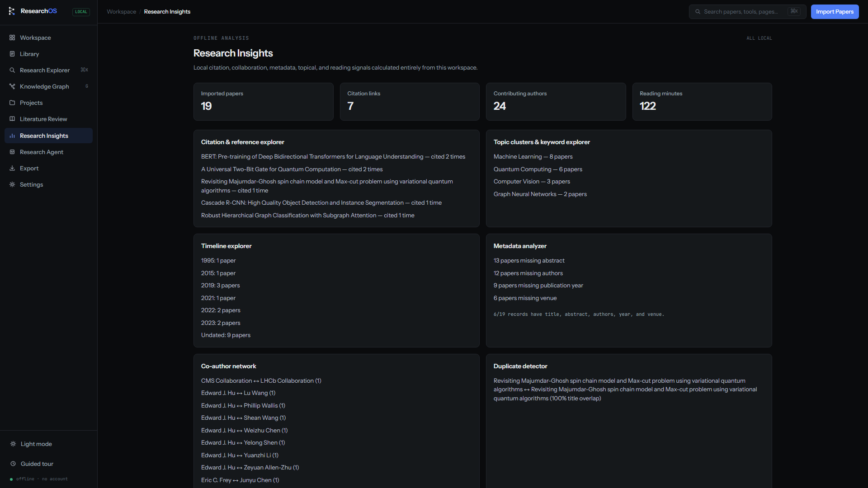This screenshot has width=868, height=488.
Task: Select Research Agent in sidebar
Action: (48, 152)
